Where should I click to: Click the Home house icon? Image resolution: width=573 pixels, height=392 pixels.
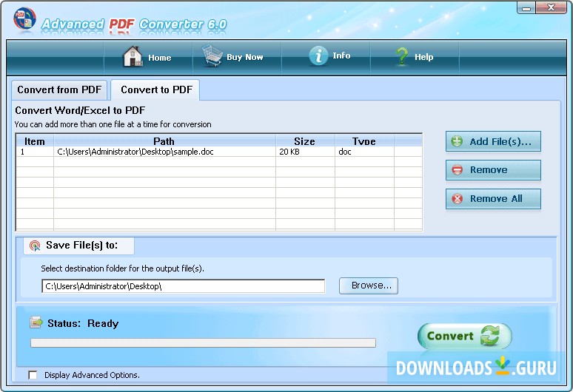click(x=133, y=56)
